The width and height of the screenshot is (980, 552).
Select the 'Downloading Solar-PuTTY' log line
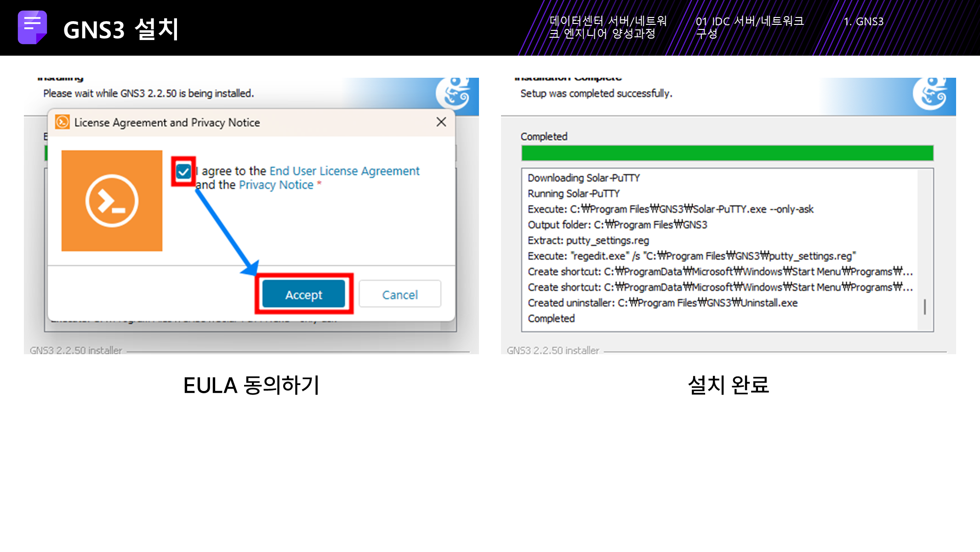[583, 178]
